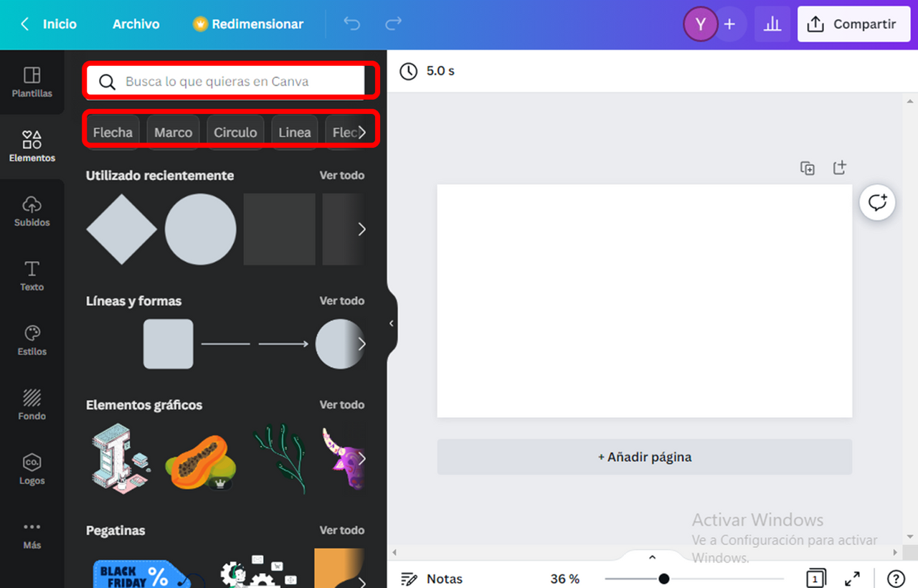
Task: Show more recently used elements
Action: tap(361, 229)
